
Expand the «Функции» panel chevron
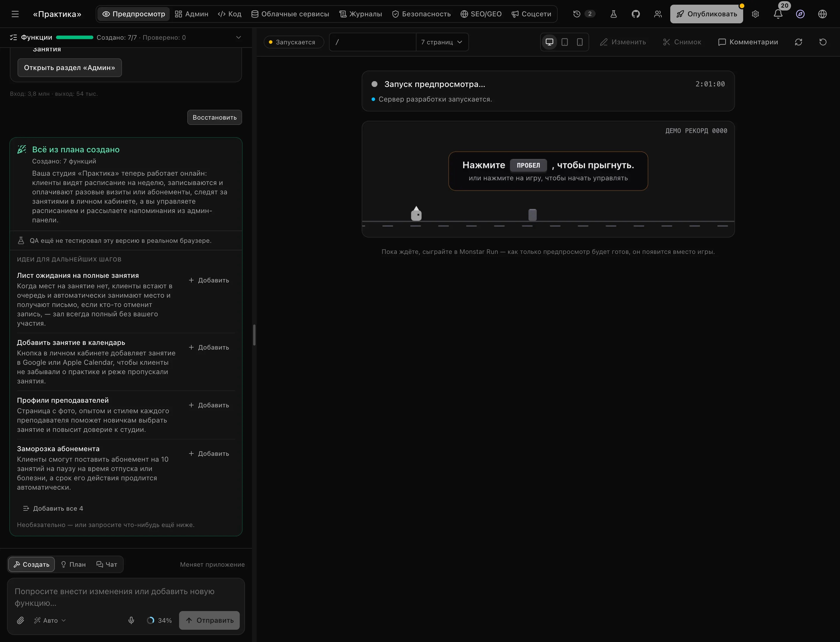tap(238, 37)
